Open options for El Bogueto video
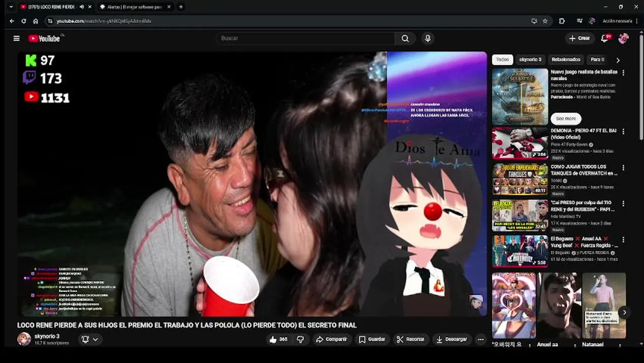 tap(623, 239)
